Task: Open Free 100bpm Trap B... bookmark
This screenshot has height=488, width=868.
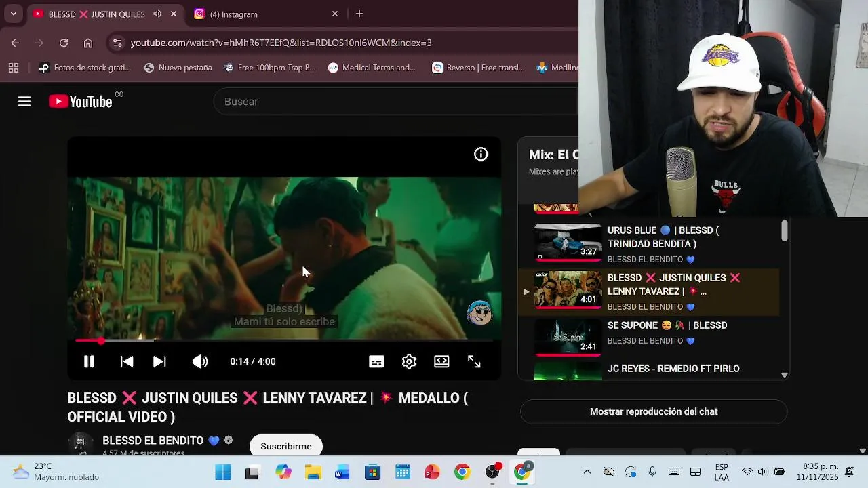Action: click(270, 68)
